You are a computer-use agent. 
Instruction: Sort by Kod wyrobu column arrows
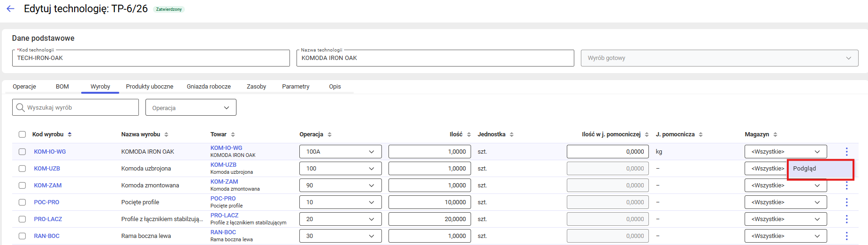pyautogui.click(x=70, y=134)
